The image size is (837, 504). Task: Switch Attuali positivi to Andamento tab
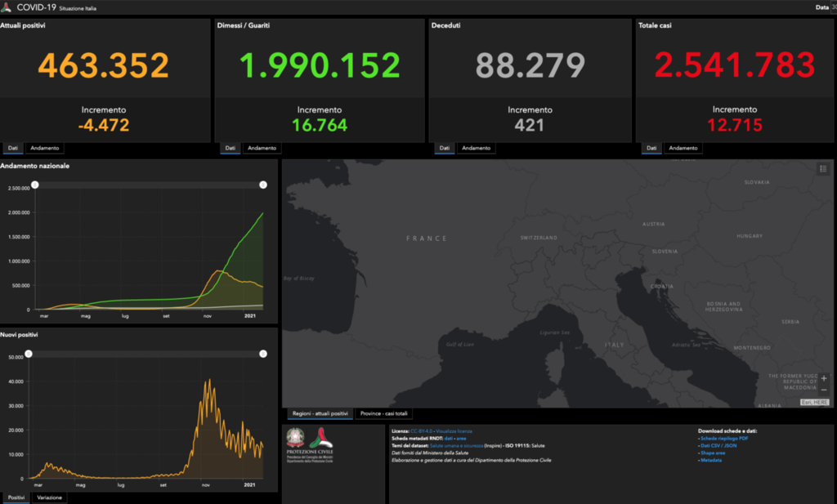[x=44, y=148]
